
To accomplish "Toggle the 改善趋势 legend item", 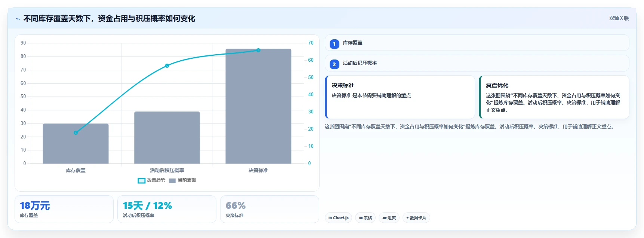I will click(151, 180).
